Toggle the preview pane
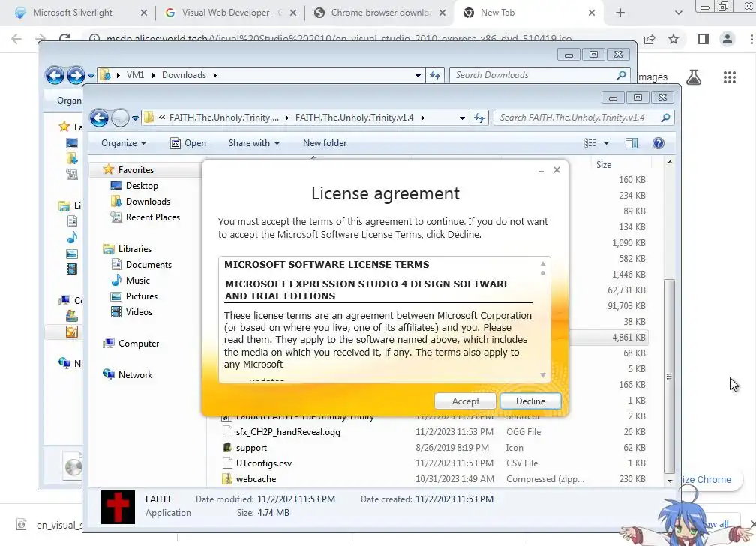This screenshot has width=756, height=546. point(631,143)
